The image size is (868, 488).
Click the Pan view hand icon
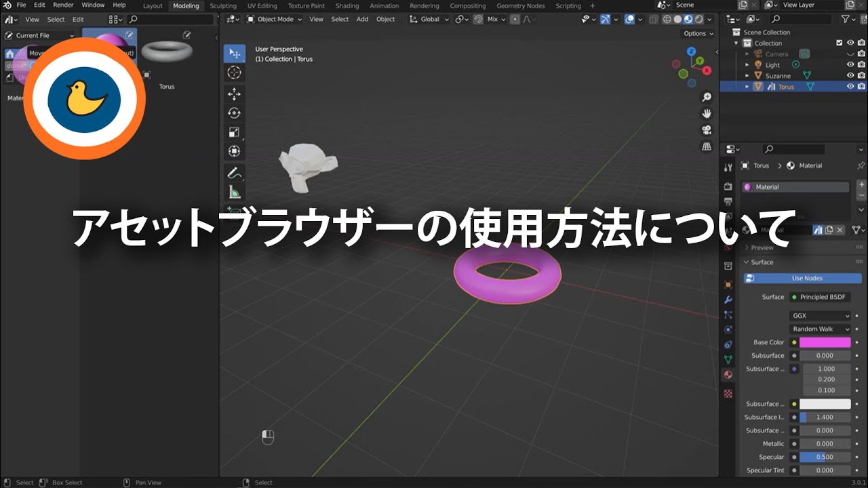click(x=707, y=114)
